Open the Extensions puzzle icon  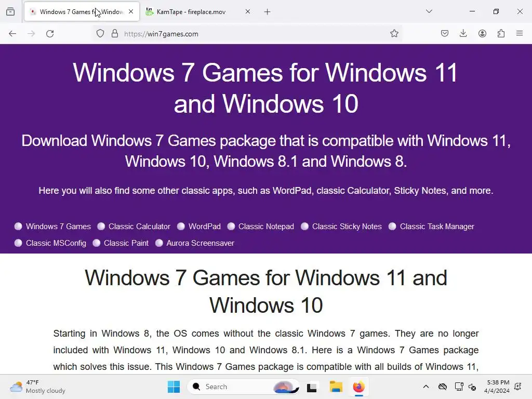pos(501,34)
